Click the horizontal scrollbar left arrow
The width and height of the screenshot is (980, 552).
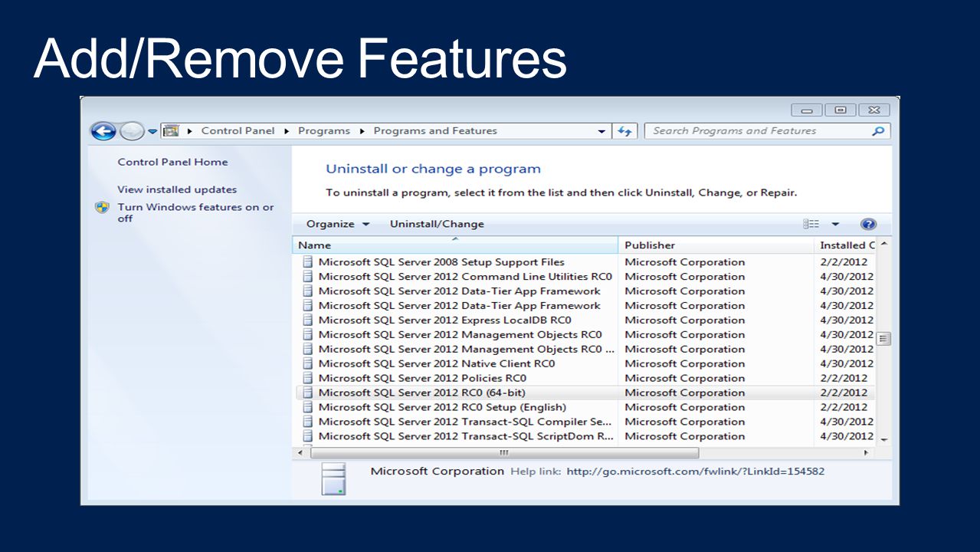coord(300,453)
